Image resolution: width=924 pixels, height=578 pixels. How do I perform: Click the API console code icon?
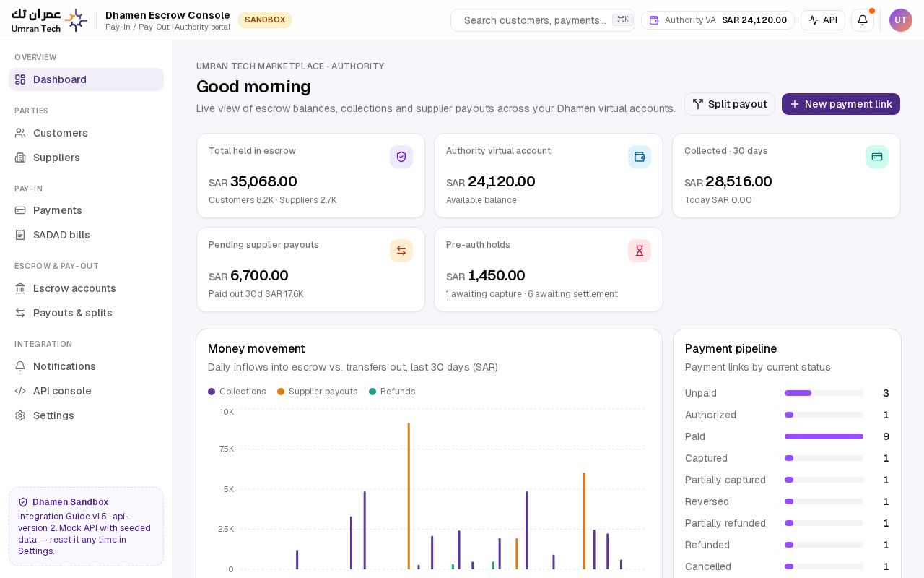click(x=20, y=391)
